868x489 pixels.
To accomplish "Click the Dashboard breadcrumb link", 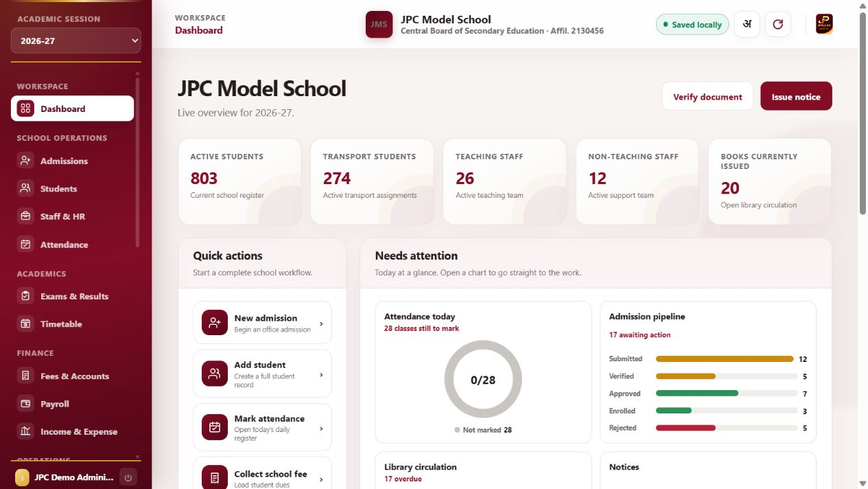I will [198, 30].
